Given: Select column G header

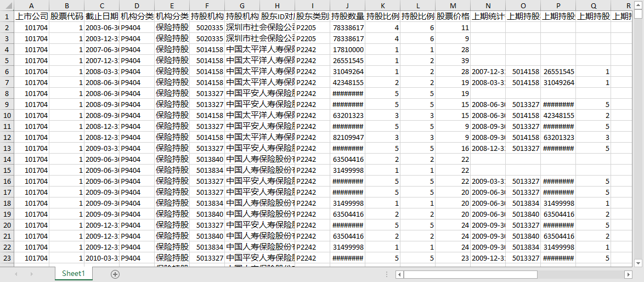Looking at the screenshot, I should tap(242, 5).
